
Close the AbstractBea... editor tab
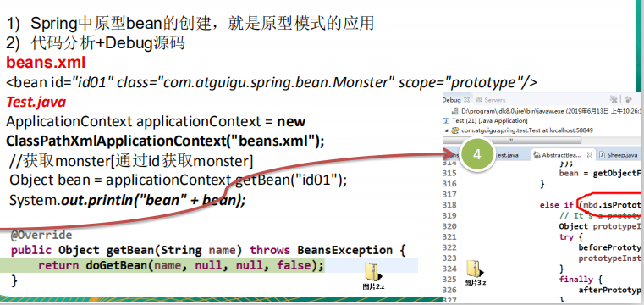pyautogui.click(x=589, y=155)
